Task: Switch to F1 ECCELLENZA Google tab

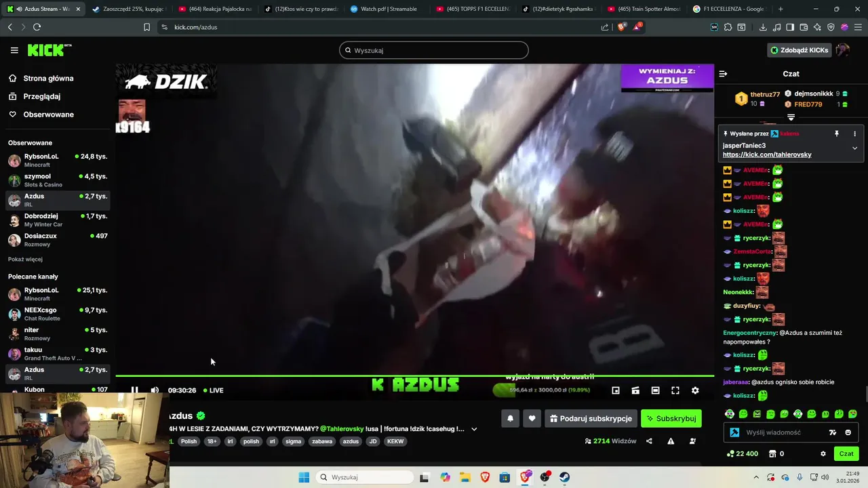Action: point(730,9)
